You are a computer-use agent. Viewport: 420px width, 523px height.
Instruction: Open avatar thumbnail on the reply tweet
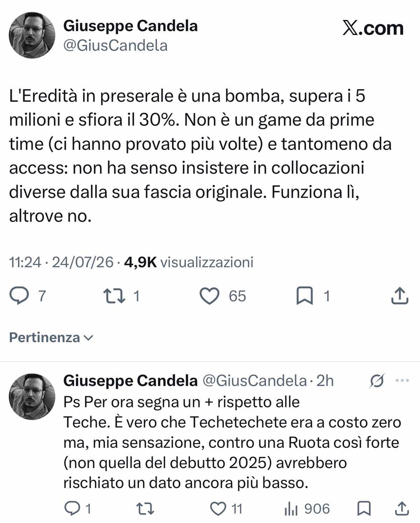pyautogui.click(x=32, y=397)
